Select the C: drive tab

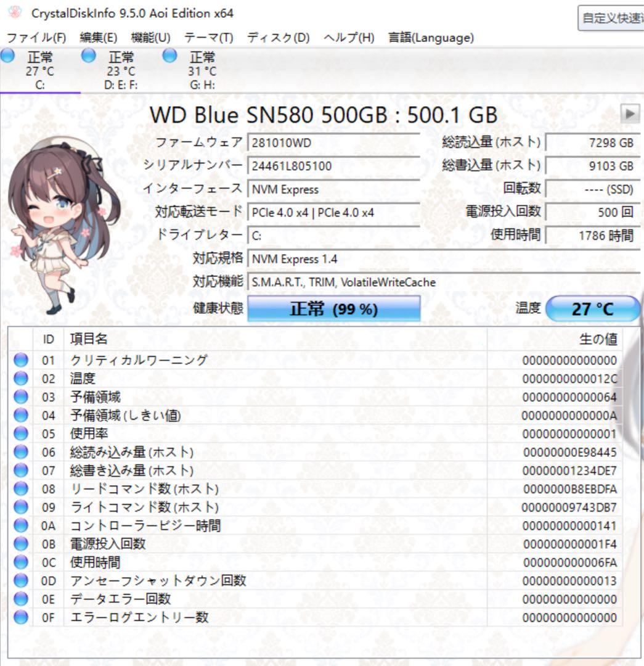40,70
